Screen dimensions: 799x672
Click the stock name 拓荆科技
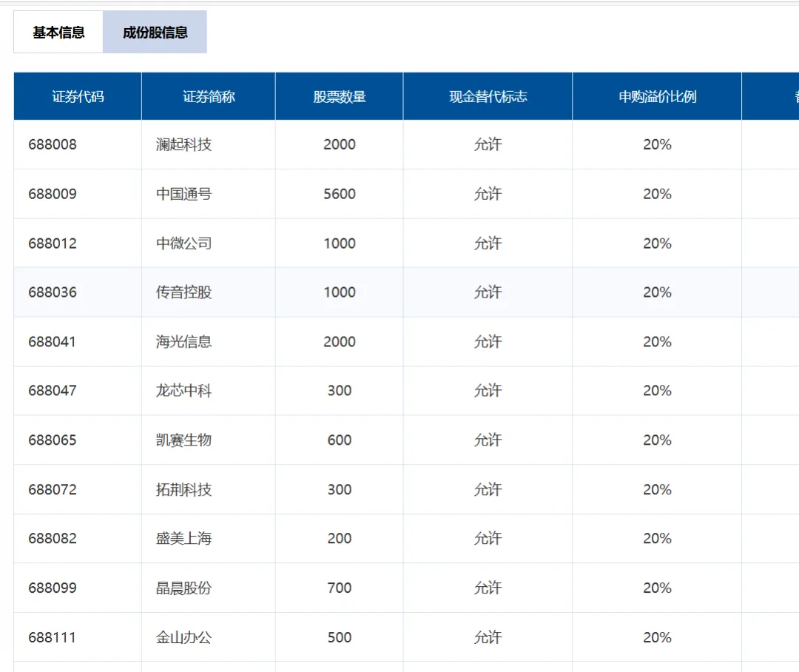(183, 489)
